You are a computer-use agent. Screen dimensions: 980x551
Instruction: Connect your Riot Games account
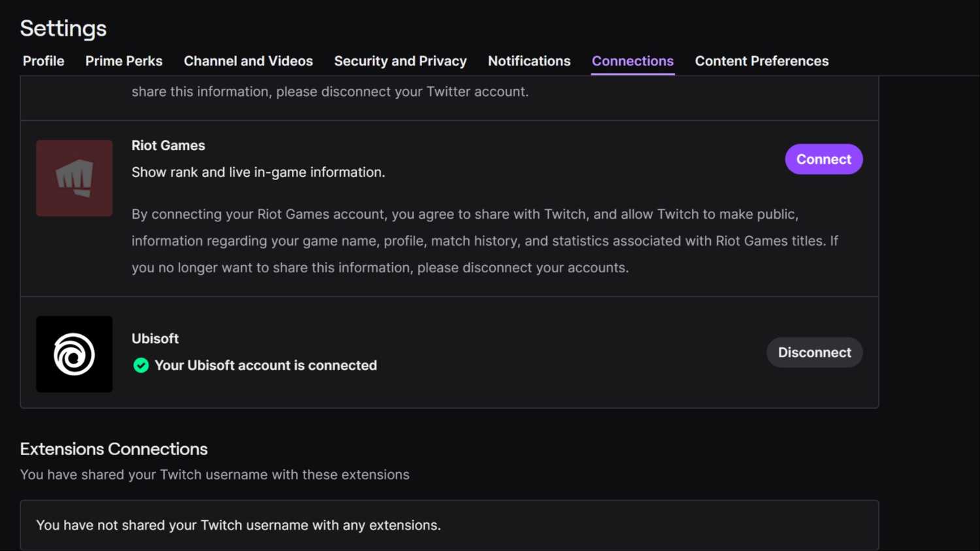(x=823, y=159)
